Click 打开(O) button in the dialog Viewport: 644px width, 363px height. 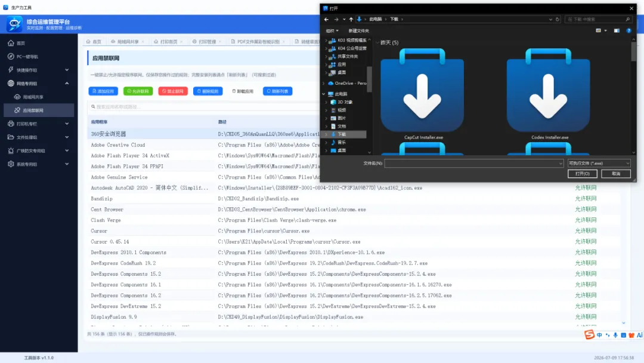(x=583, y=174)
